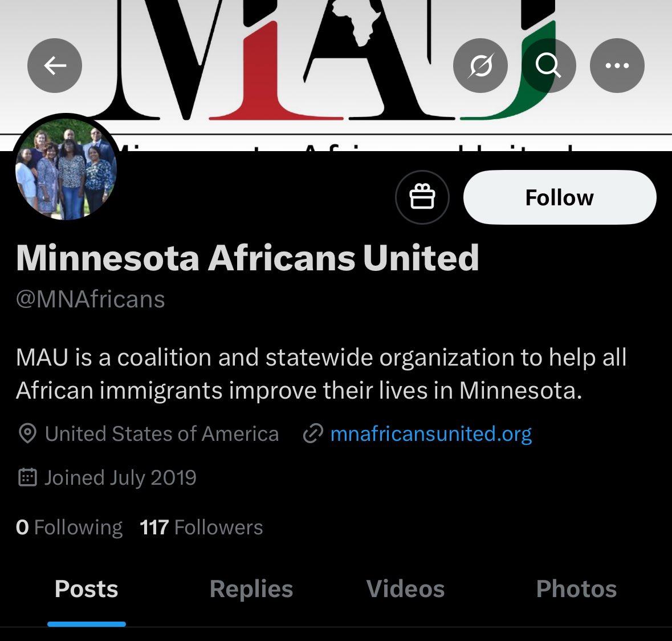Switch to the Videos tab

coord(405,589)
